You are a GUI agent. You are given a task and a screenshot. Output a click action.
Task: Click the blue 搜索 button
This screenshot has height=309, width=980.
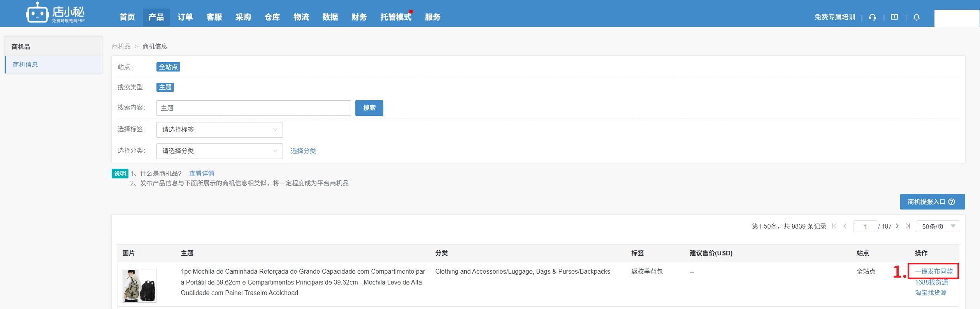click(369, 108)
